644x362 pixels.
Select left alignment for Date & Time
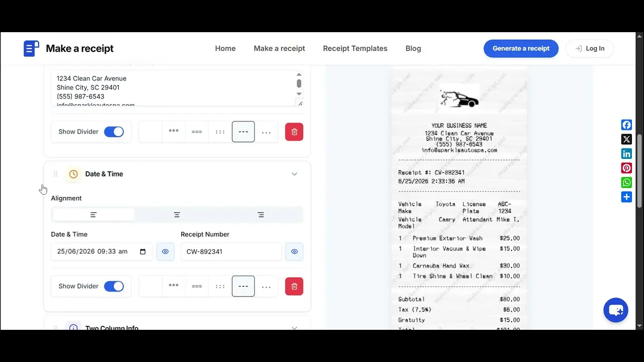93,215
